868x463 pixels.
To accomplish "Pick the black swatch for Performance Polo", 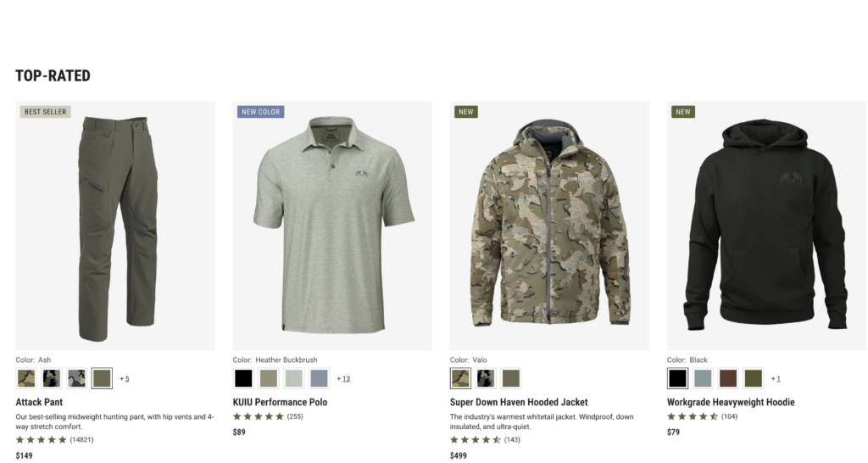I will 243,378.
